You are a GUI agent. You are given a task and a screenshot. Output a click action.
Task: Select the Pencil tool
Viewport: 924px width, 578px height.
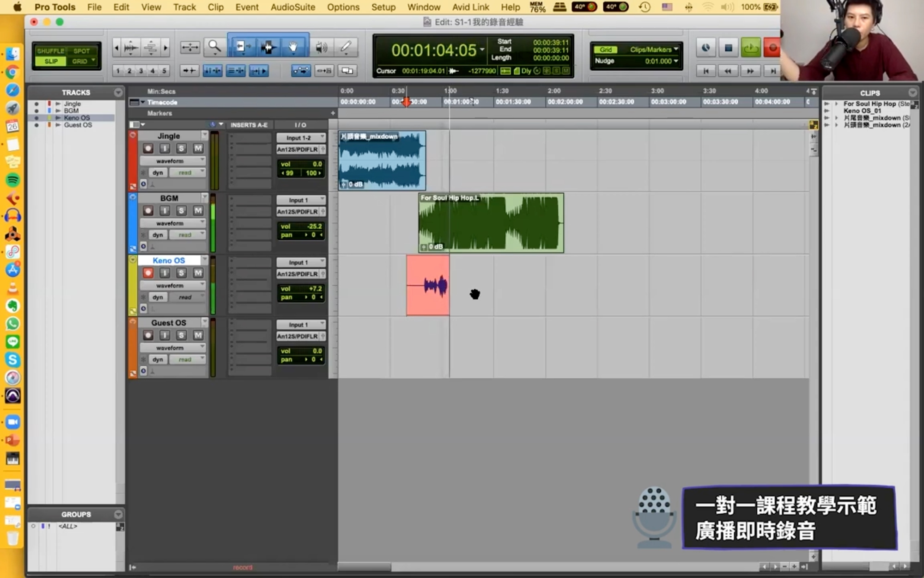346,46
